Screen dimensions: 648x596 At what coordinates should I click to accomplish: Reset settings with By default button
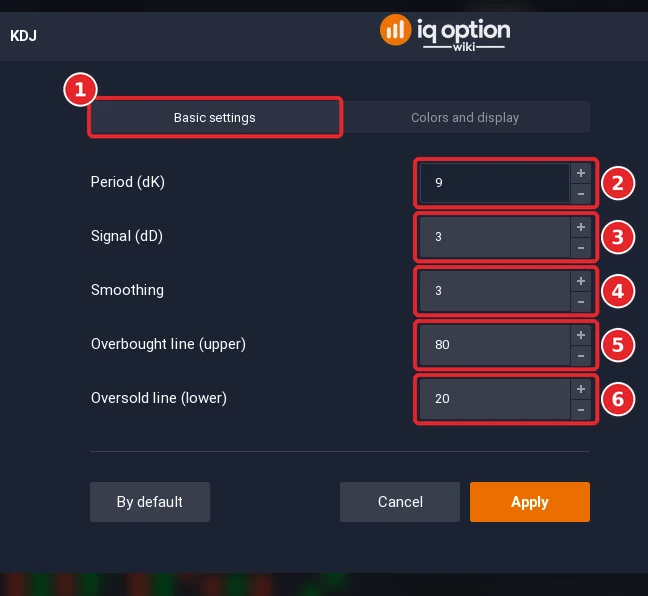(150, 502)
